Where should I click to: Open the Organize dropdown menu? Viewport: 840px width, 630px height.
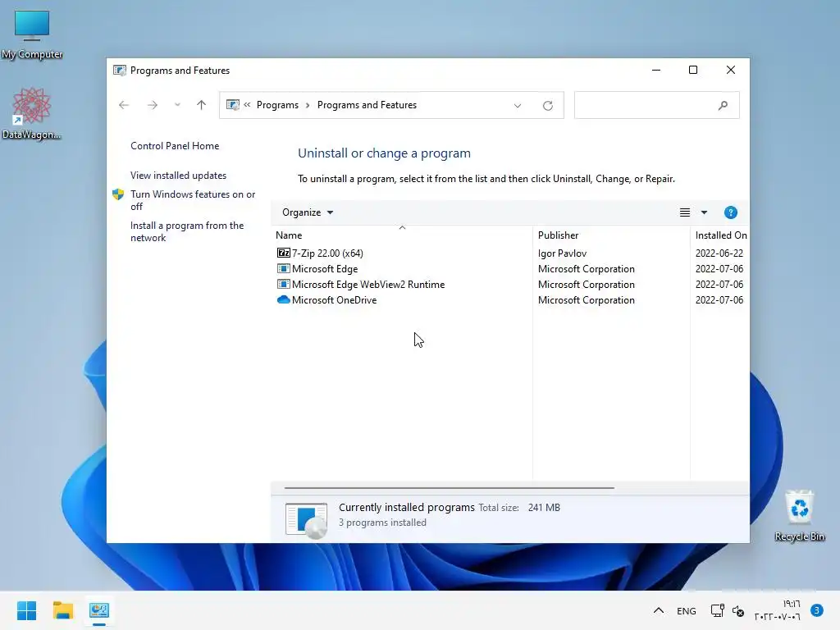pos(308,212)
